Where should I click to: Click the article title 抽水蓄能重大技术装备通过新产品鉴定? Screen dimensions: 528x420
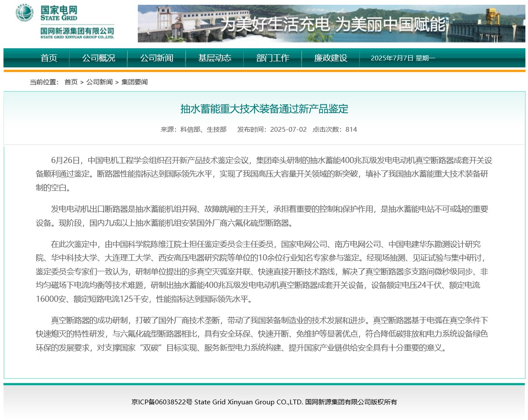(x=264, y=109)
